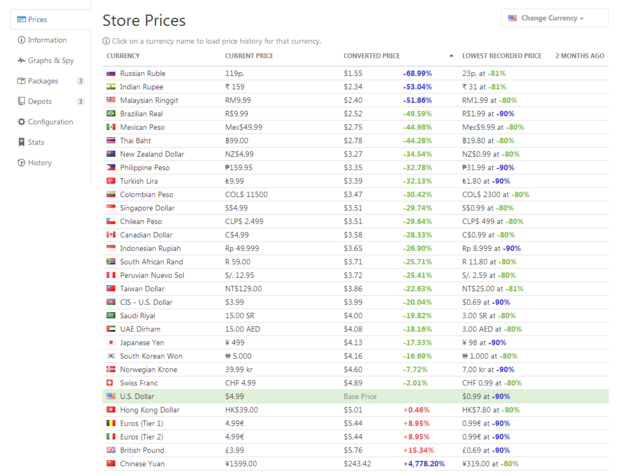
Task: Load price history for Chinese Yuan
Action: pyautogui.click(x=142, y=463)
